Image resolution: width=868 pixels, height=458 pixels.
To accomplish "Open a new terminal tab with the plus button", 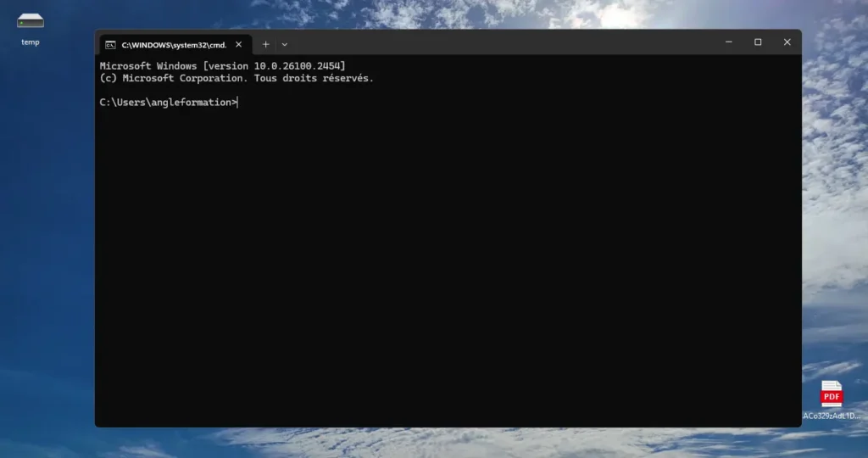I will pos(265,44).
